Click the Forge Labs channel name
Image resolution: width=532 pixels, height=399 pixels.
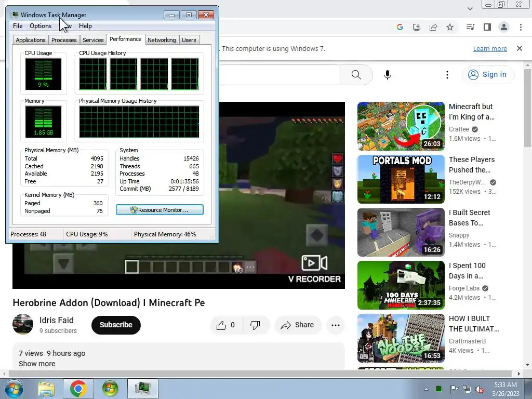464,288
